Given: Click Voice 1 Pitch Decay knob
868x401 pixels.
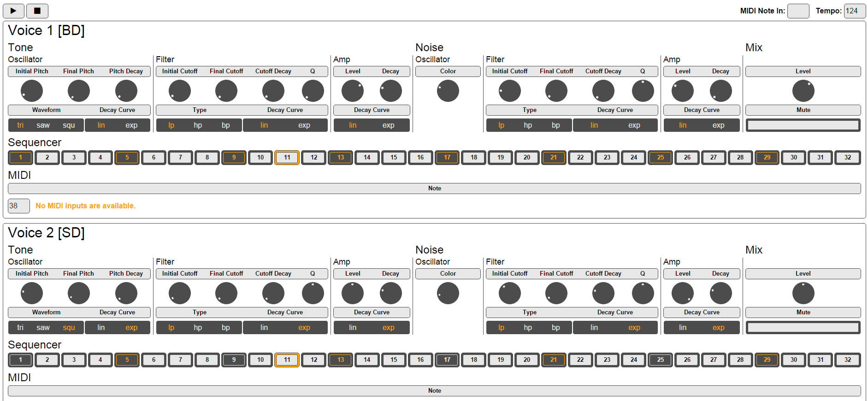Looking at the screenshot, I should [x=126, y=91].
